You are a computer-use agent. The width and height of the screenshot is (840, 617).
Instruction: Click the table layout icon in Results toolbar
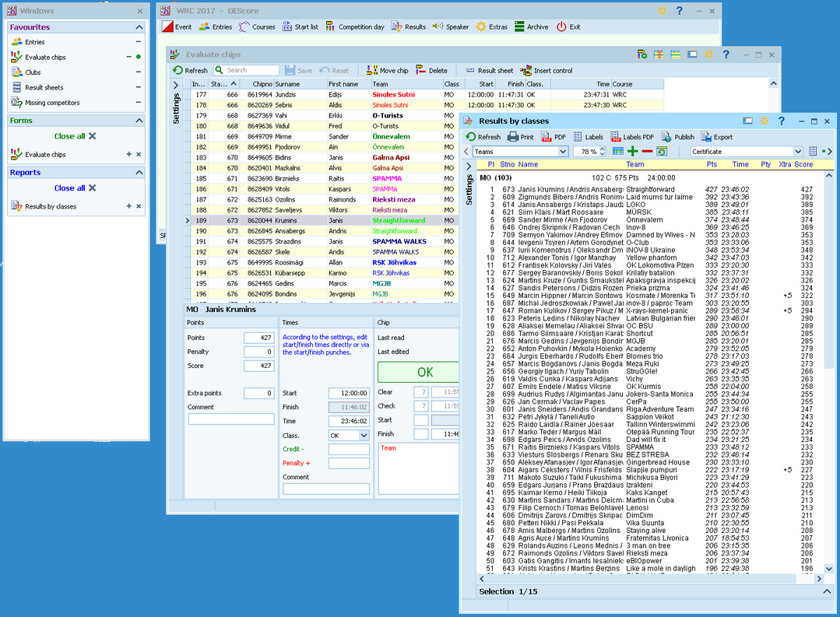pyautogui.click(x=618, y=152)
